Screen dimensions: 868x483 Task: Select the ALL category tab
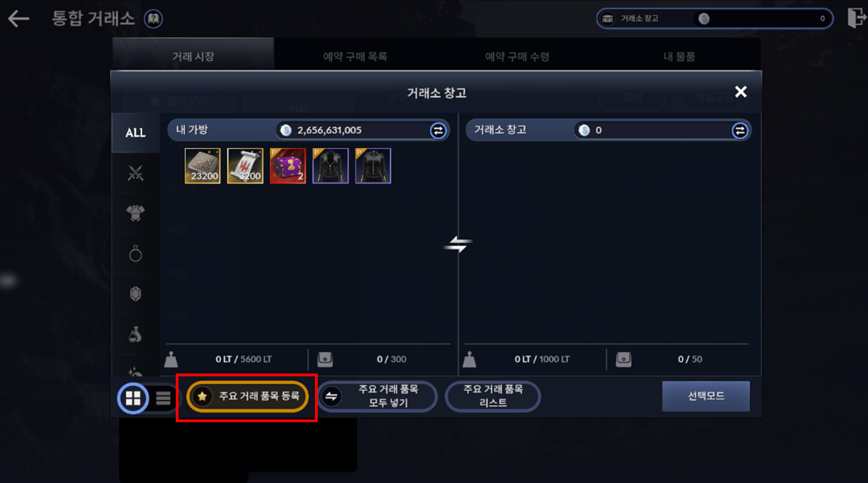[x=135, y=133]
